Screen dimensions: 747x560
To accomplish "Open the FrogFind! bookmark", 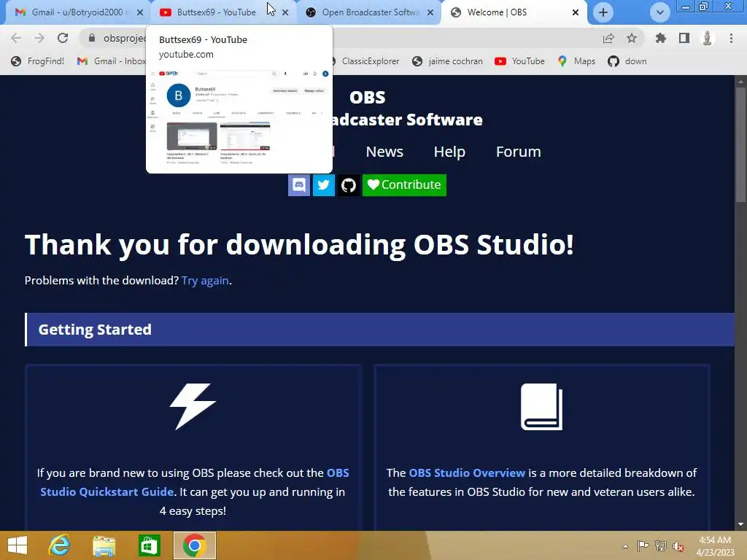I will coord(38,61).
